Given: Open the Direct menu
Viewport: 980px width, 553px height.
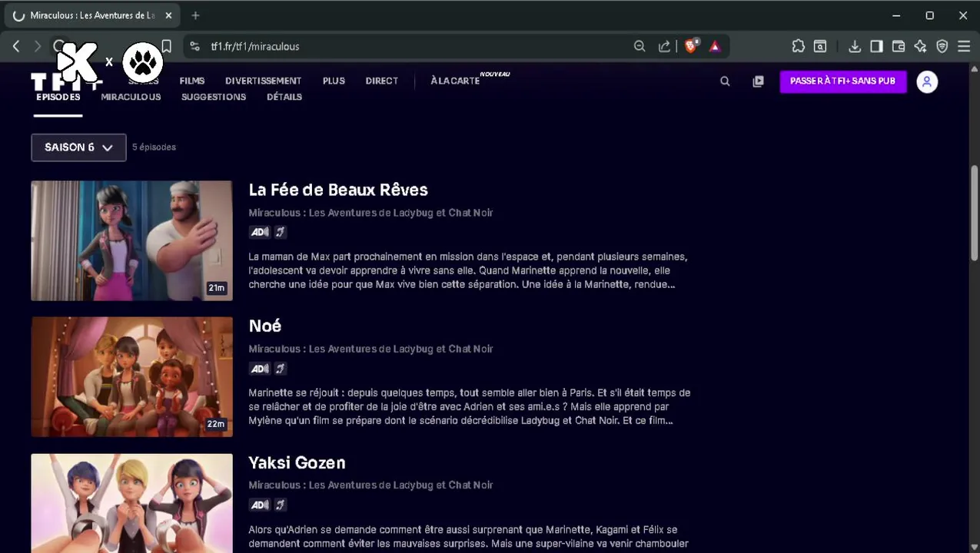Looking at the screenshot, I should 382,81.
